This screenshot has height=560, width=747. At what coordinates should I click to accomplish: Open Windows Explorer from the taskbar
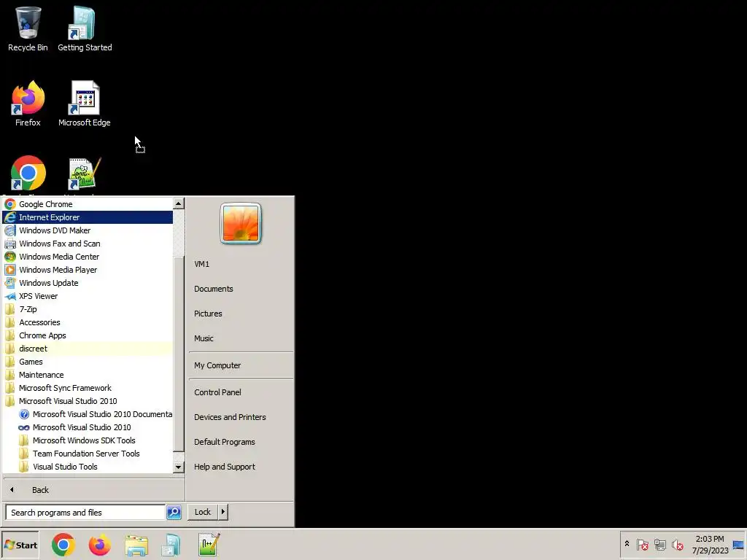(136, 545)
